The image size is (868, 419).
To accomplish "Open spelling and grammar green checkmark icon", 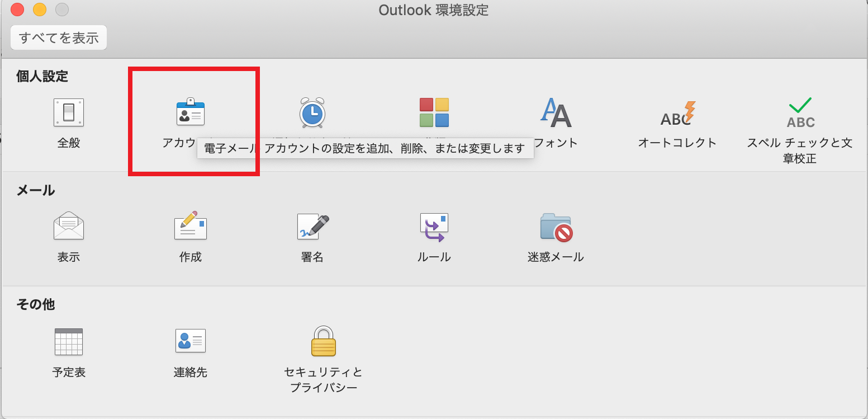I will pyautogui.click(x=800, y=112).
